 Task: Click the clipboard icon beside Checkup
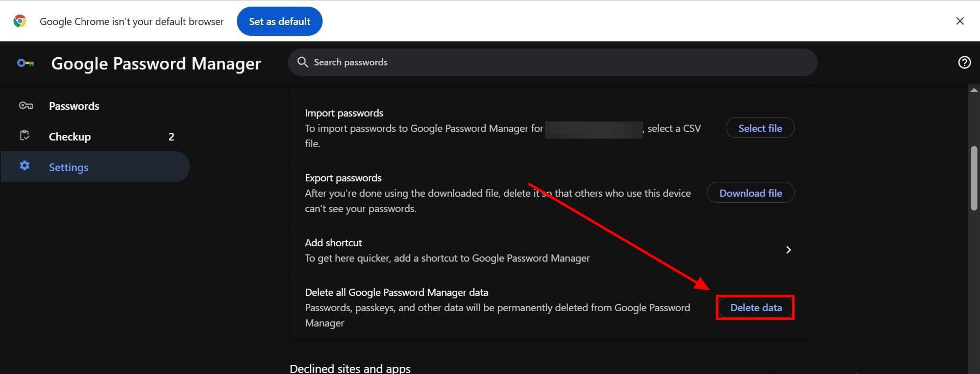24,135
